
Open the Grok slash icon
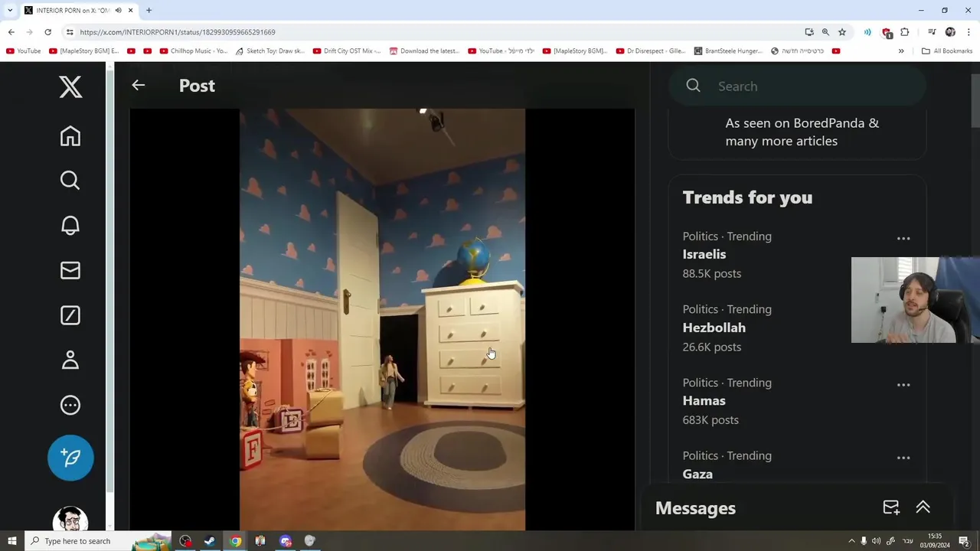coord(70,315)
